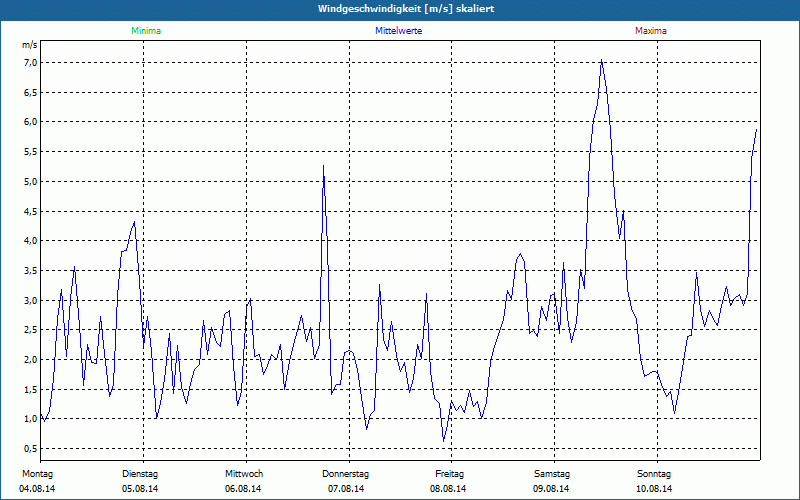Click the 10.08.14 date label

coord(654,489)
